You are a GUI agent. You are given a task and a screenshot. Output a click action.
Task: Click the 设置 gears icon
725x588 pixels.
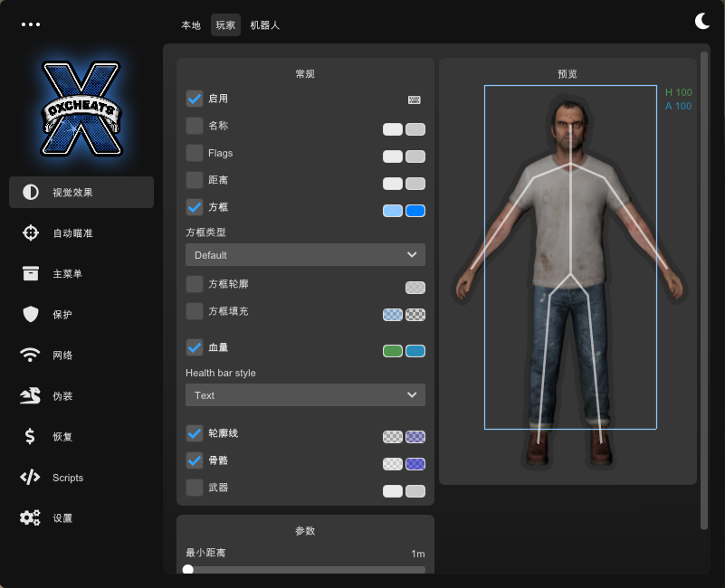pyautogui.click(x=30, y=517)
